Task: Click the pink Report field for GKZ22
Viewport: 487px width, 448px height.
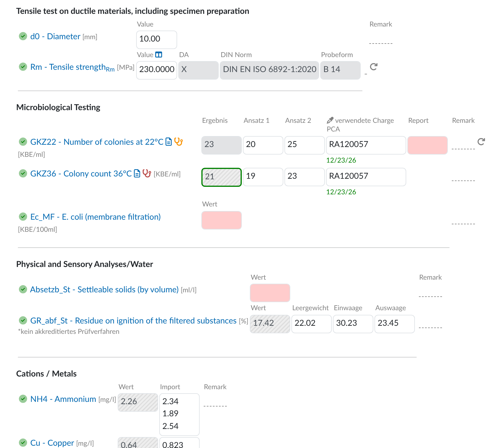Action: [427, 145]
